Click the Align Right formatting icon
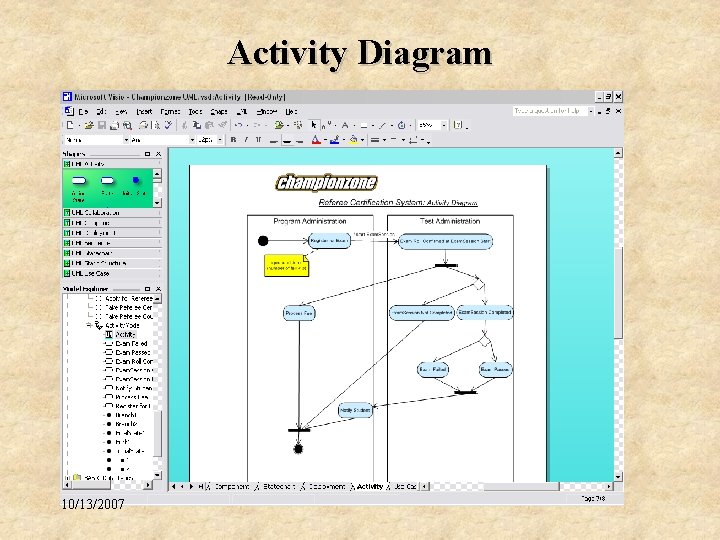 coord(300,141)
